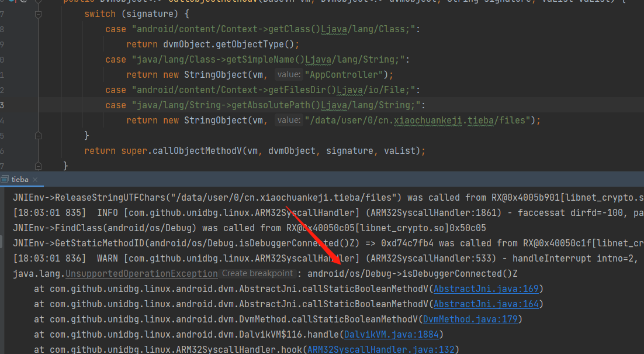Click the INFO faccessat dirfd=-100 console line

tap(328, 213)
